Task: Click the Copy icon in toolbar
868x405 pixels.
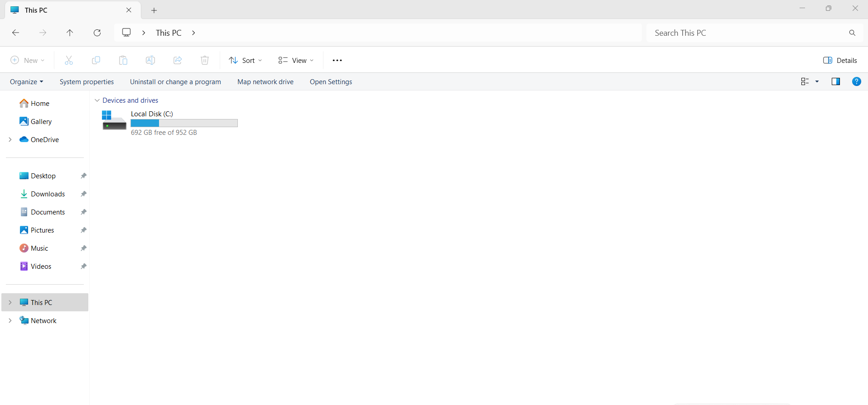Action: pos(96,60)
